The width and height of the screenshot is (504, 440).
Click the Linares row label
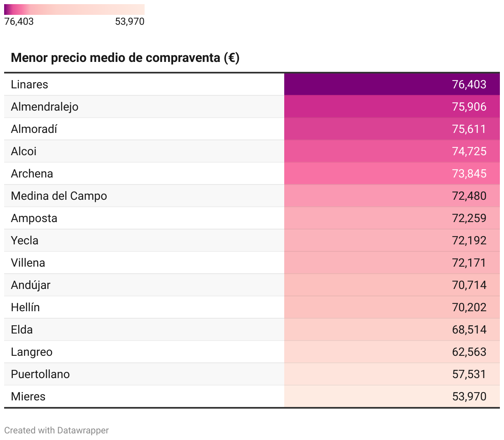tap(29, 85)
